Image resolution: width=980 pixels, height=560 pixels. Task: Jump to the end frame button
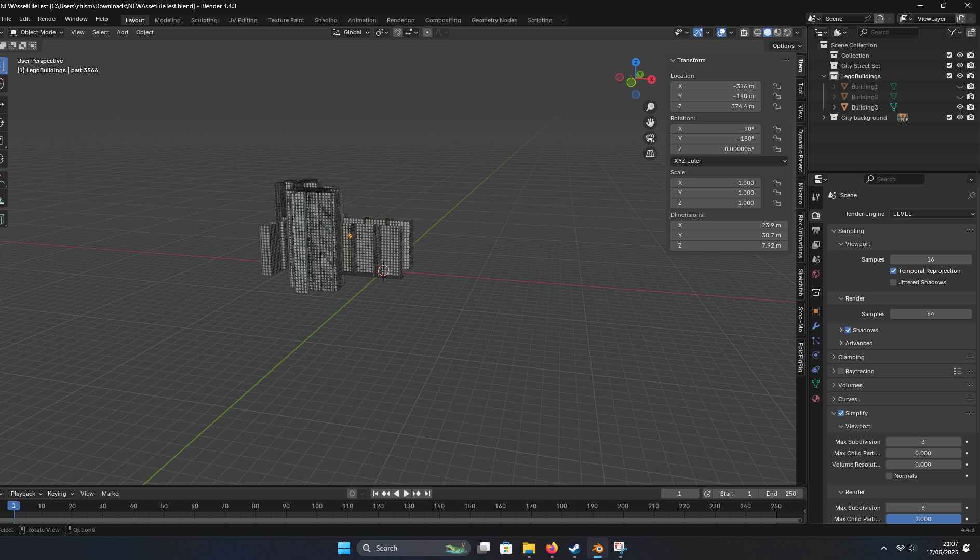(x=427, y=494)
